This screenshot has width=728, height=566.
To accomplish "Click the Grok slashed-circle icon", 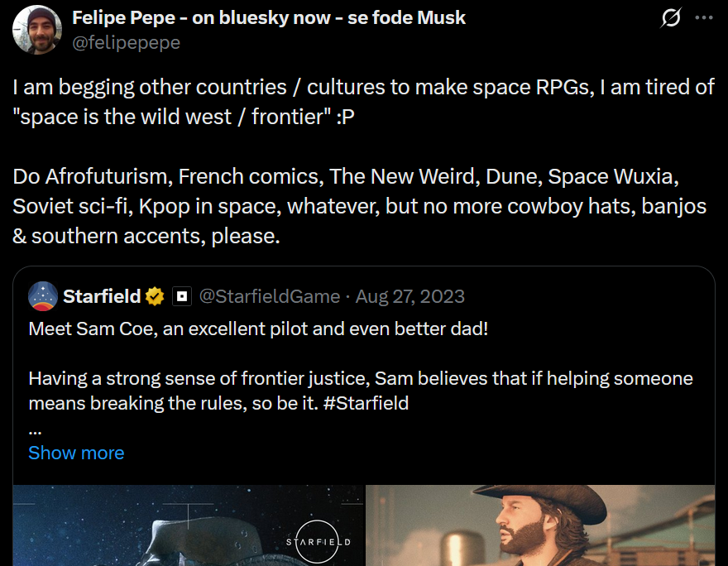I will (x=671, y=18).
